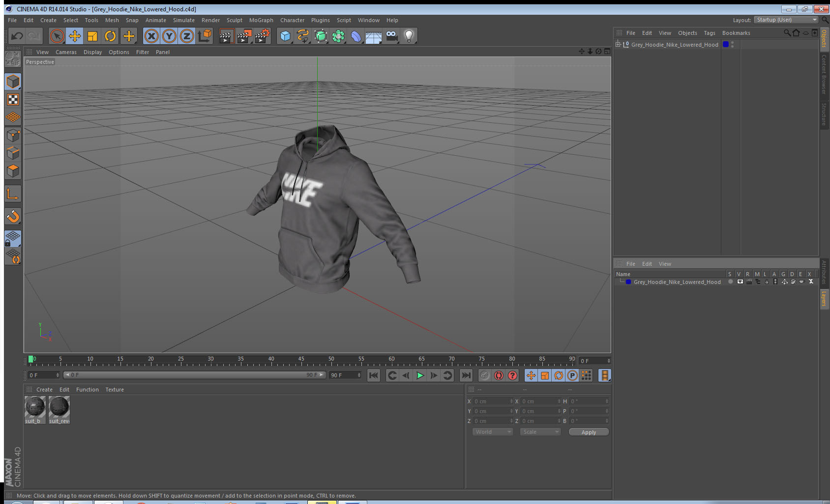Open the Material Manager Texture menu
Screen dimensions: 830x504
pos(115,390)
